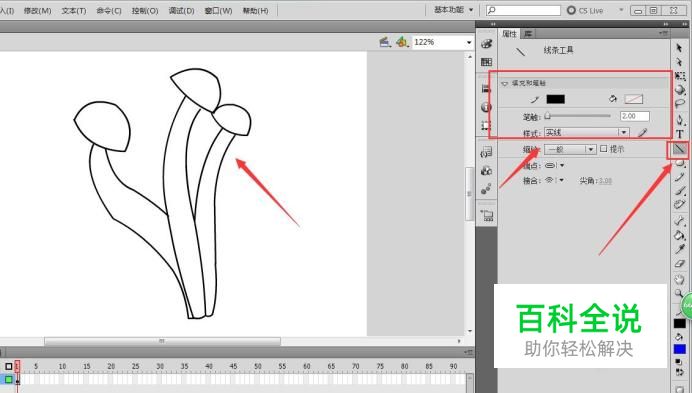The image size is (692, 393).
Task: Open the 调试(D) menu
Action: click(x=181, y=11)
